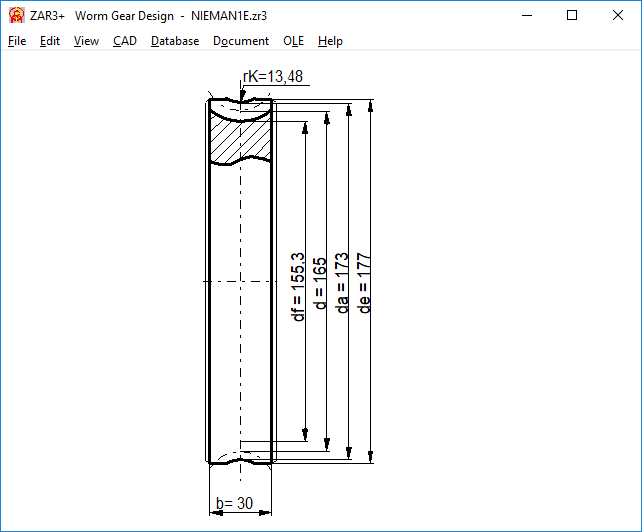Open the CAD menu
642x532 pixels.
[125, 41]
